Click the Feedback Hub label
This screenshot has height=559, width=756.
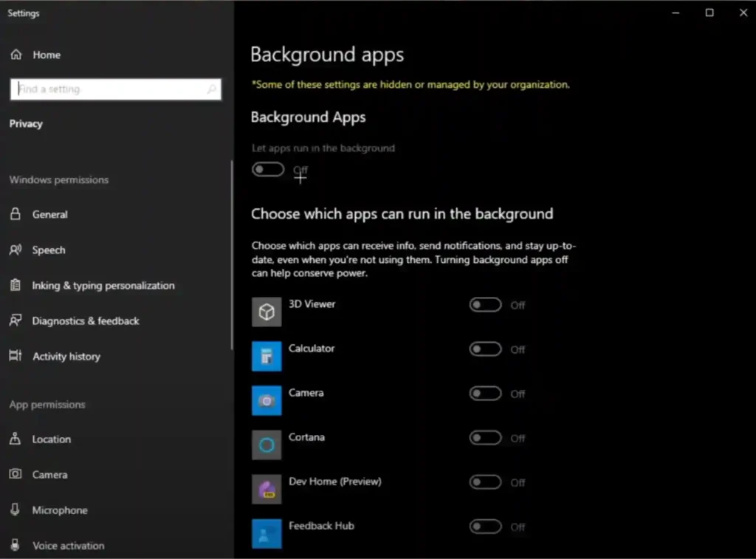(x=321, y=526)
